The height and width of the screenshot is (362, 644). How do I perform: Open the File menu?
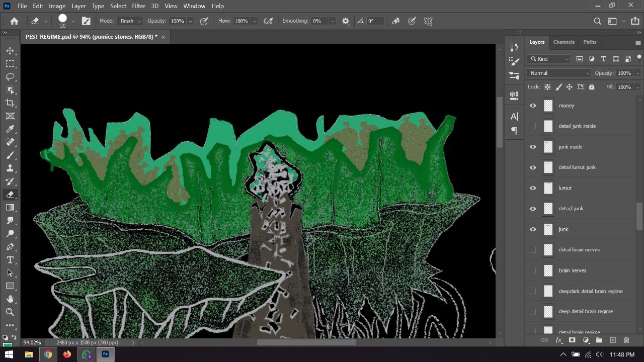pyautogui.click(x=22, y=6)
